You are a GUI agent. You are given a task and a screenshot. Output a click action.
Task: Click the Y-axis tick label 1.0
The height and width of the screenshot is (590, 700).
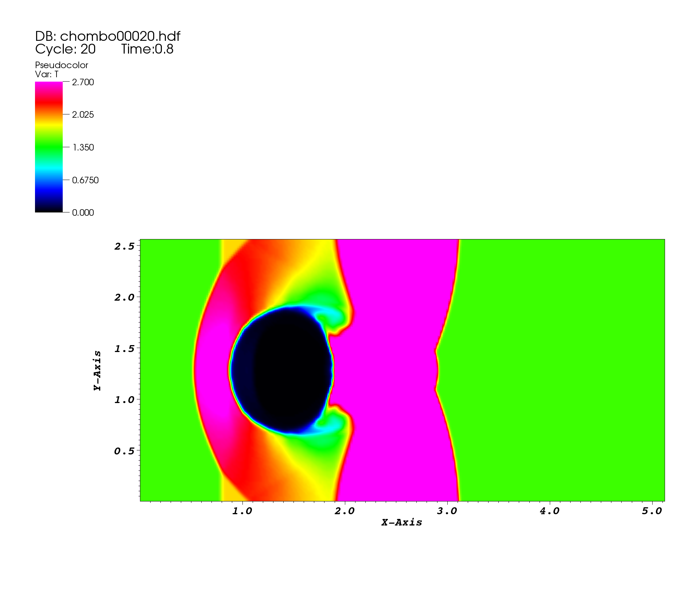tap(124, 400)
